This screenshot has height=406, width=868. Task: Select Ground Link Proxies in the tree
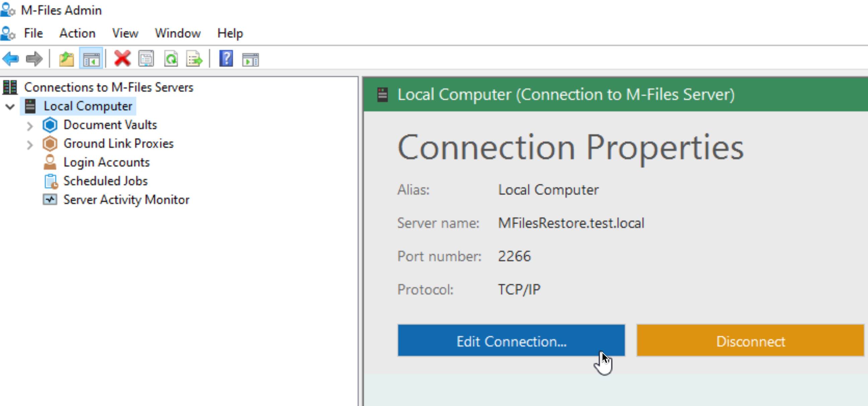pyautogui.click(x=118, y=144)
